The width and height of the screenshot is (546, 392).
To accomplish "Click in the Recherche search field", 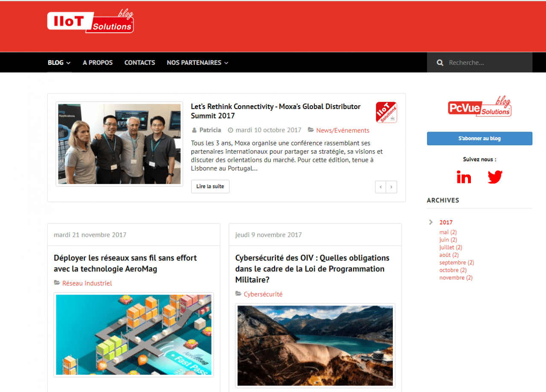I will [486, 63].
